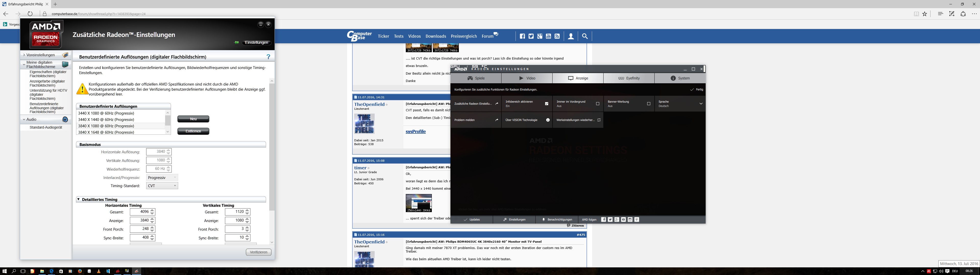This screenshot has height=275, width=980.
Task: Click the Pinterest icon in Radeon footer
Action: pyautogui.click(x=636, y=219)
